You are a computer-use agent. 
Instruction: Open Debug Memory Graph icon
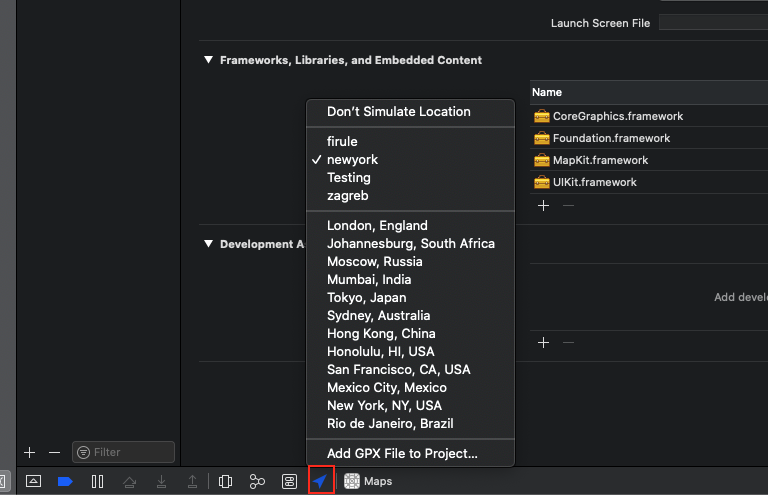[x=257, y=481]
